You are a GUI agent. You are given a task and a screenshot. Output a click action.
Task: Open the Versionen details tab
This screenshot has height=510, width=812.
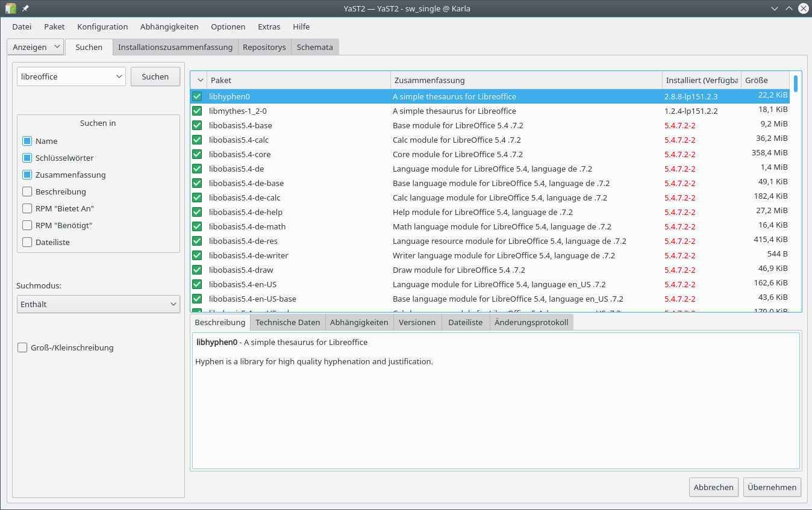pyautogui.click(x=417, y=322)
